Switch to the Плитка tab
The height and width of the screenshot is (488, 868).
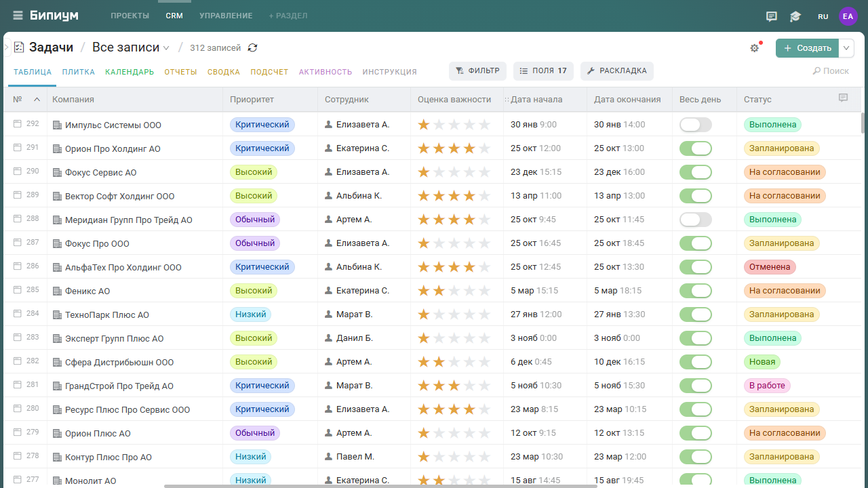tap(79, 72)
